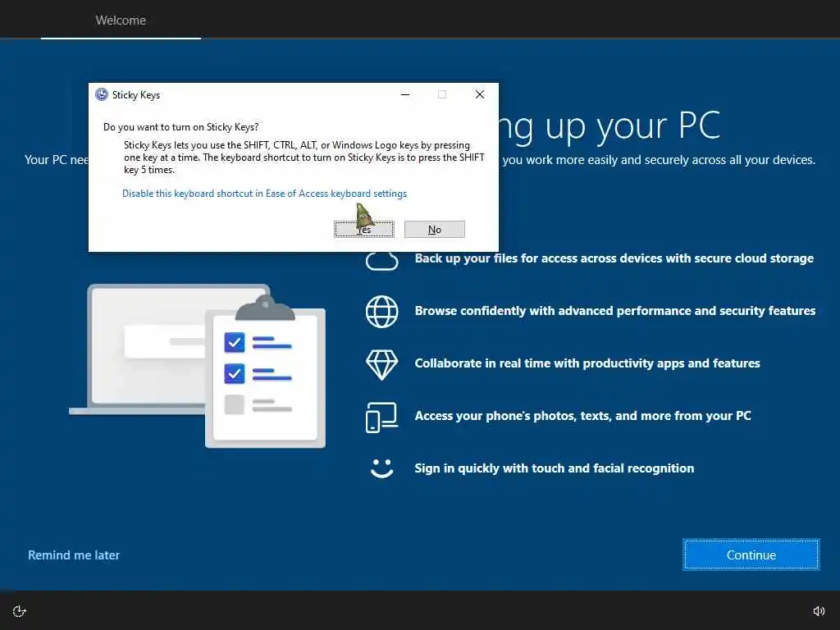The image size is (840, 630).
Task: Click the Sticky Keys title bar icon
Action: pyautogui.click(x=102, y=95)
